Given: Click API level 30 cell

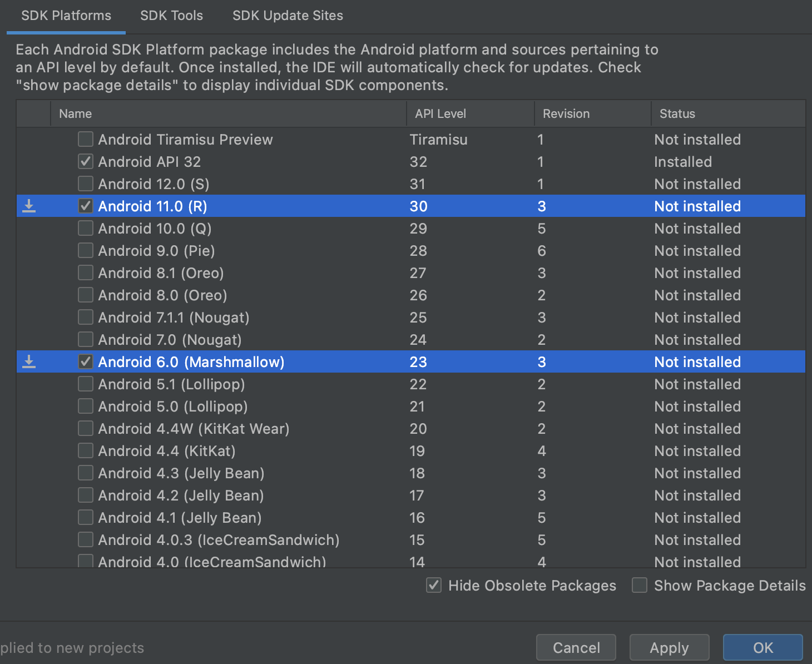Looking at the screenshot, I should [x=418, y=206].
